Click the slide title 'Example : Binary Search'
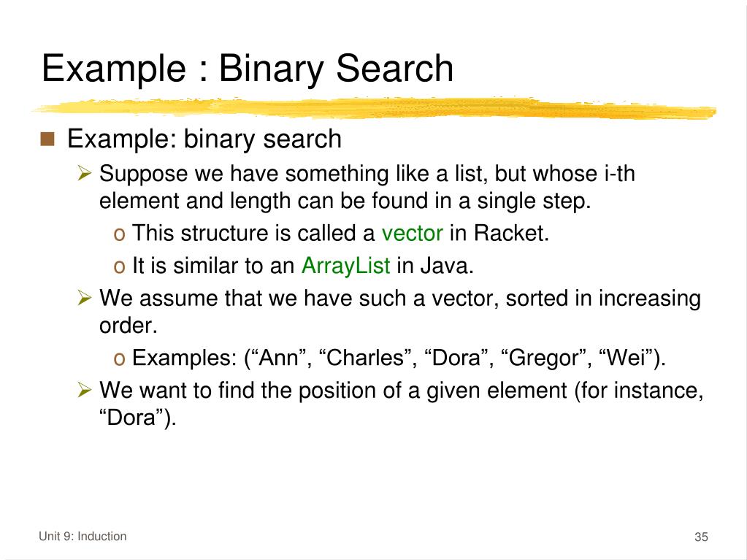The height and width of the screenshot is (560, 747). (248, 69)
